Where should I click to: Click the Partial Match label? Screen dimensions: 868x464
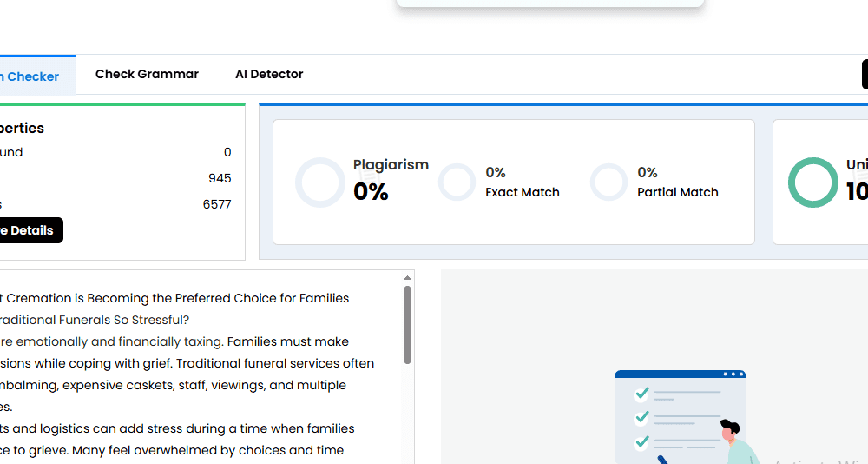coord(678,192)
